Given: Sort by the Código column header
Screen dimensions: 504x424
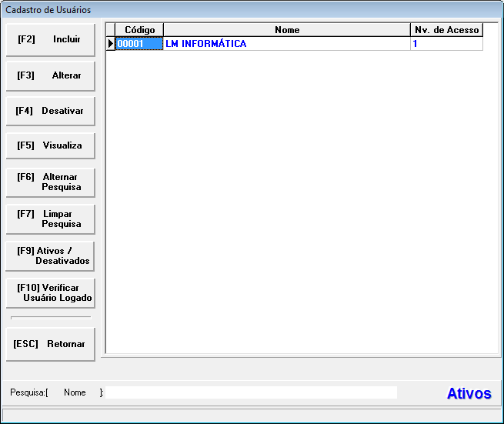Looking at the screenshot, I should click(x=139, y=30).
